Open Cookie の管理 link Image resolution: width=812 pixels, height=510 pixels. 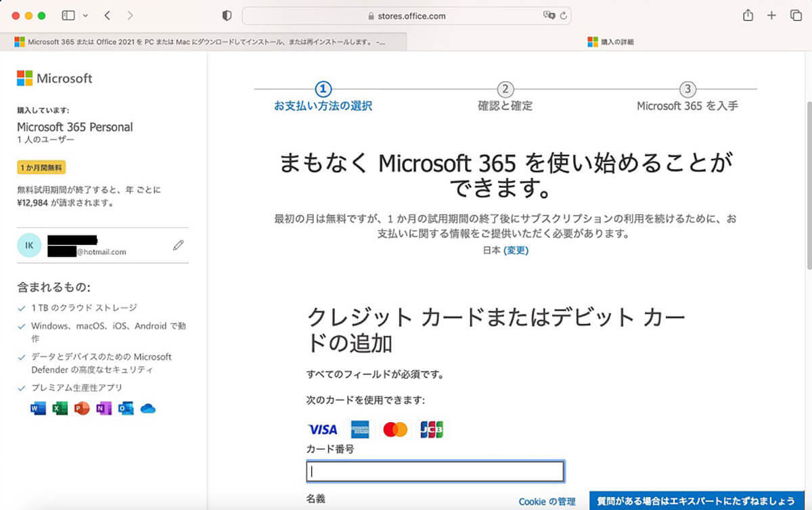coord(547,501)
